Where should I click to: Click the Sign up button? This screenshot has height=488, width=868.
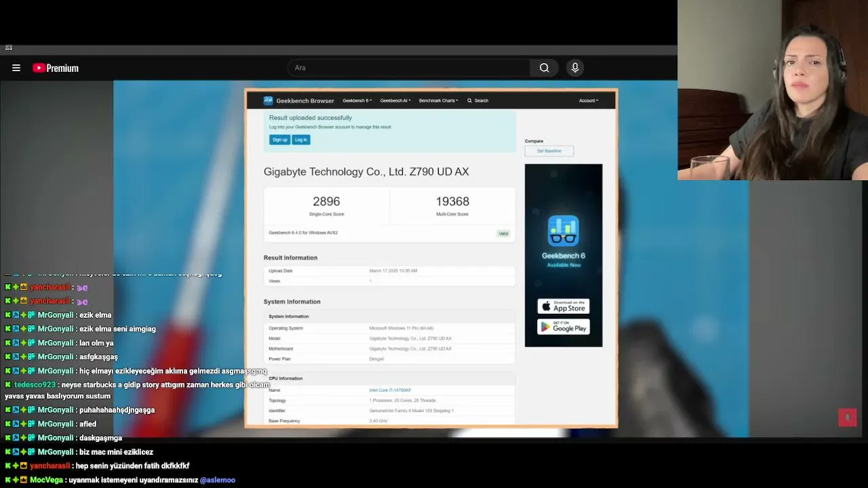tap(279, 140)
